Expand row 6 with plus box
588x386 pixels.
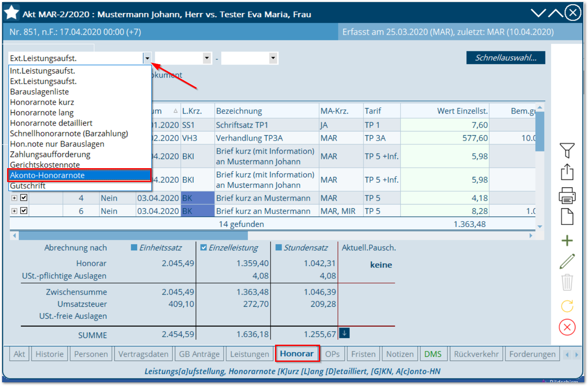tap(14, 211)
